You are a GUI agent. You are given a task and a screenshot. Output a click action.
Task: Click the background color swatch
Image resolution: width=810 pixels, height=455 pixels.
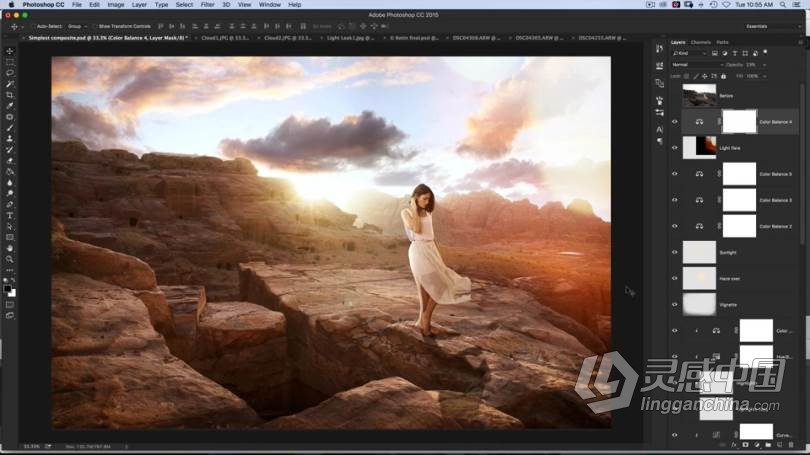tap(12, 293)
